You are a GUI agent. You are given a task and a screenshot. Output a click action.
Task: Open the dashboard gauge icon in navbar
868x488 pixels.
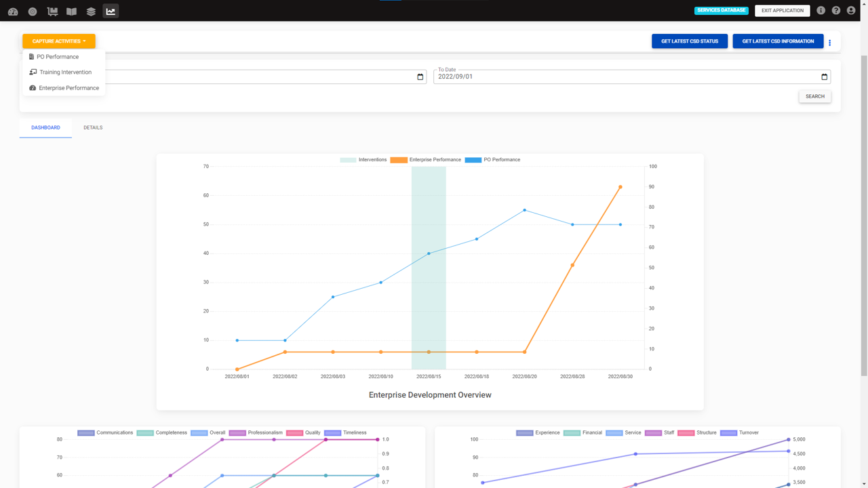click(13, 11)
